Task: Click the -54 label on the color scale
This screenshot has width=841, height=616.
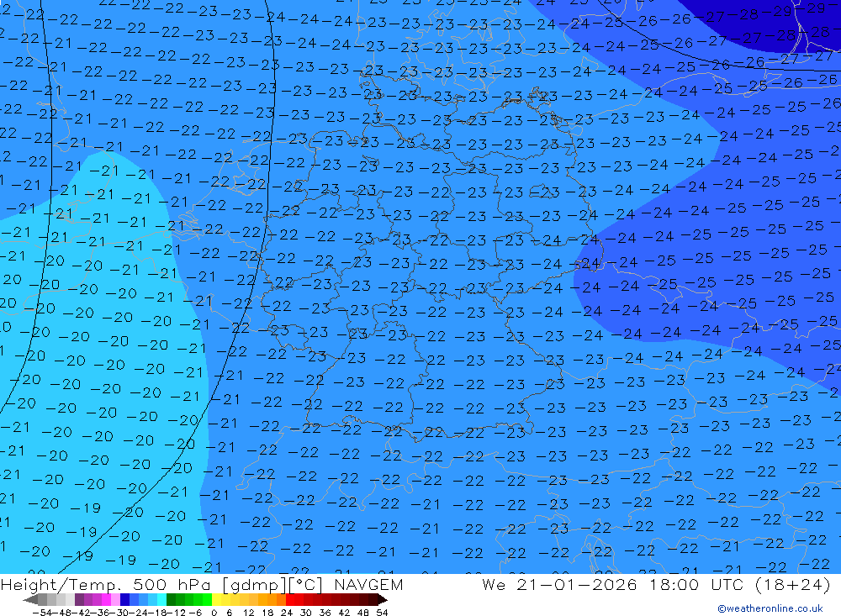Action: point(42,613)
